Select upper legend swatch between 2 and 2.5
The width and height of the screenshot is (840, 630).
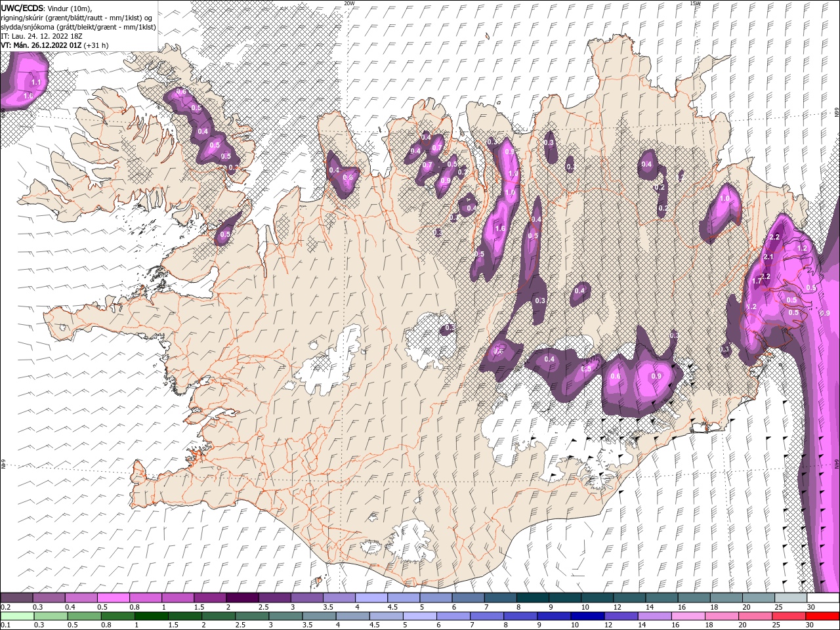(x=242, y=598)
